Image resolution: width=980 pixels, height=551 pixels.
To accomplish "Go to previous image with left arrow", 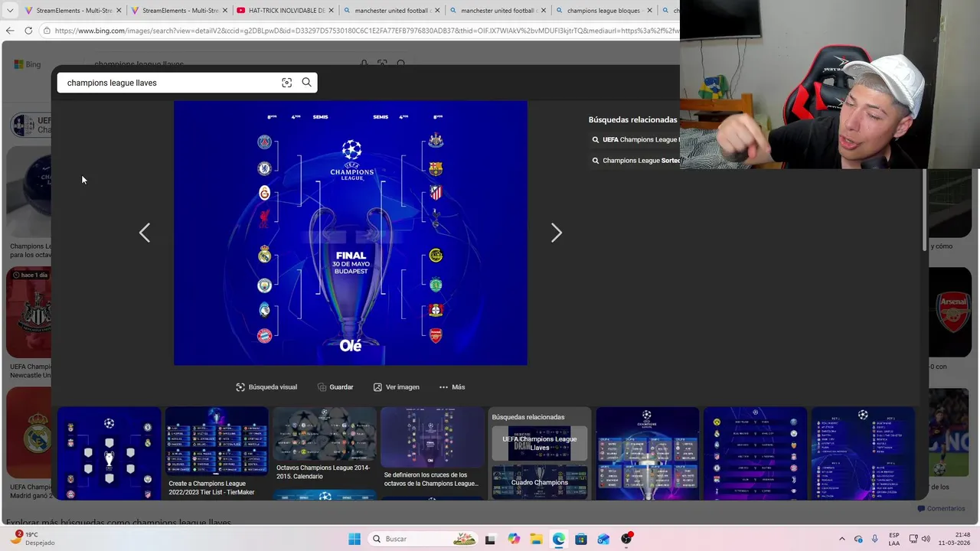I will (145, 233).
